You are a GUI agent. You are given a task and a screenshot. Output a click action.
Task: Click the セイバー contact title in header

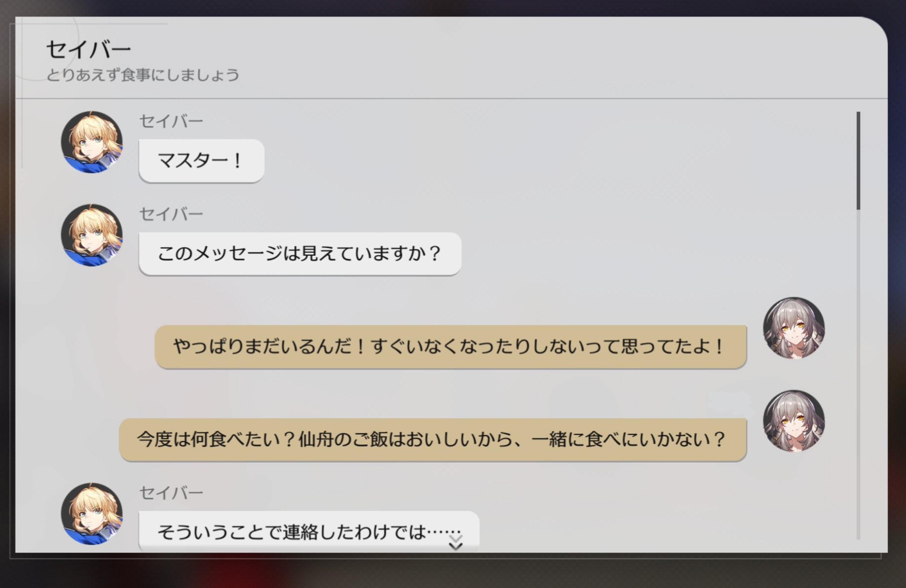[89, 50]
